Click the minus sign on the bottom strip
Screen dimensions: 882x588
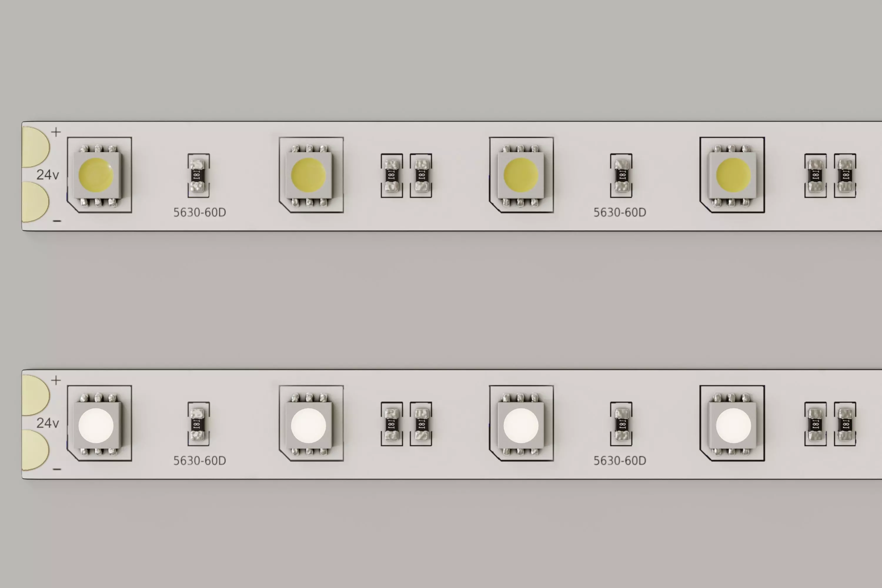(x=57, y=469)
